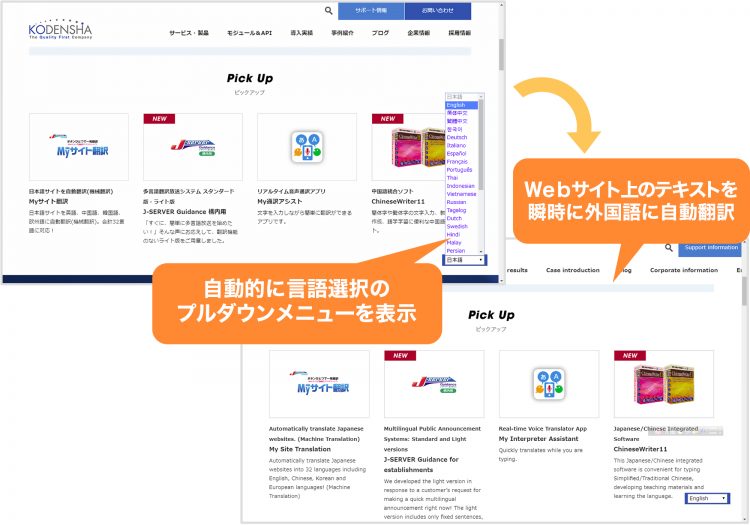Viewport: 750px width, 525px height.
Task: Select Russian in the language list
Action: pos(461,202)
